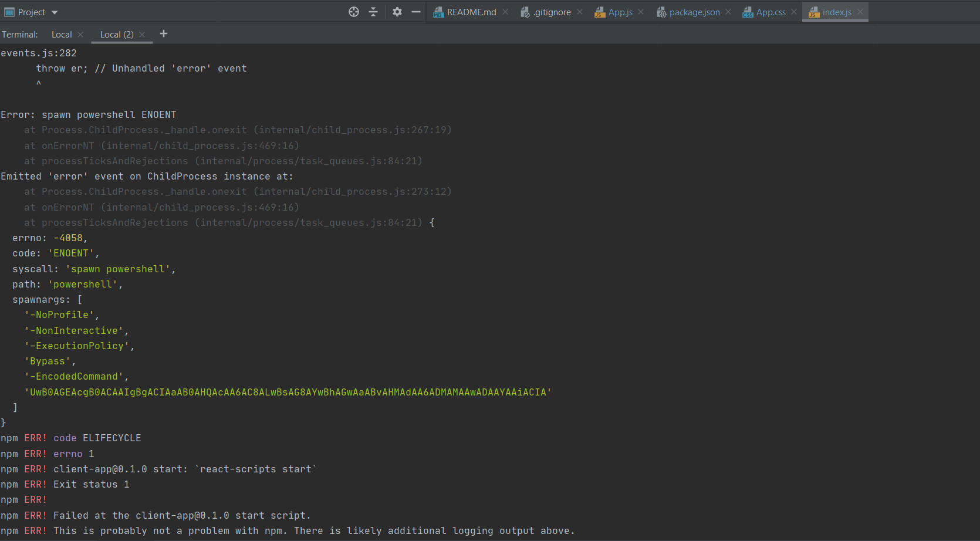Click 'This is probably not a problem with npm' line
Screen dimensions: 980x541
click(288, 531)
